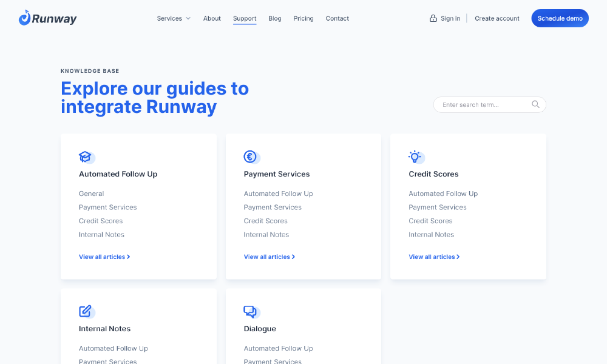Open Credit Scores link inside Payment Services card
607x364 pixels.
pos(265,221)
